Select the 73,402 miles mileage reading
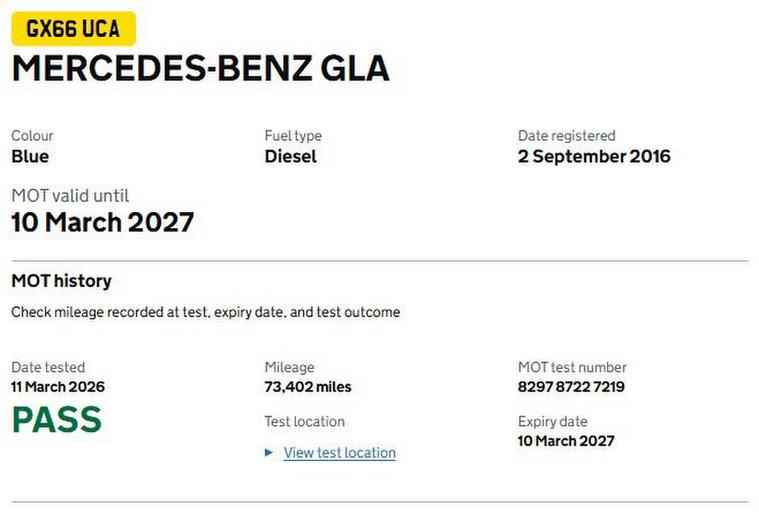The width and height of the screenshot is (759, 514). pyautogui.click(x=308, y=387)
